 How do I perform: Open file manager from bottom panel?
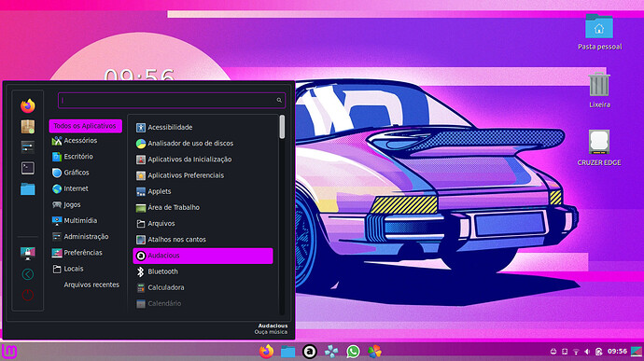click(x=287, y=352)
